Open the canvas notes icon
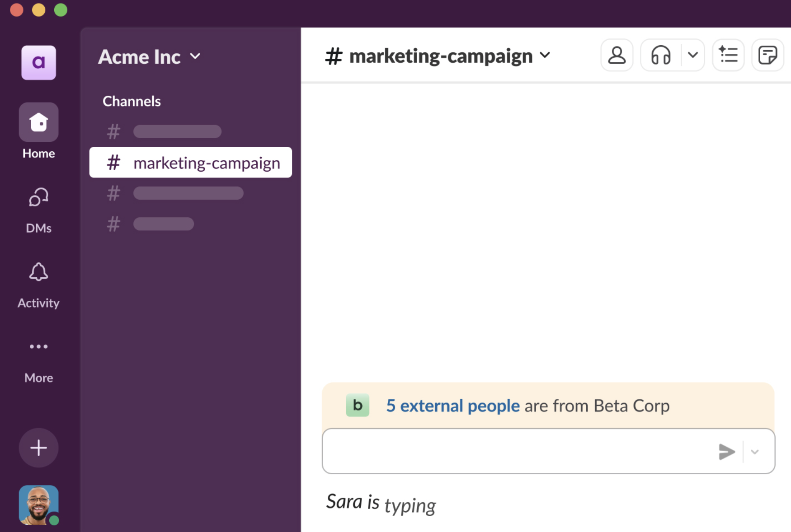Image resolution: width=791 pixels, height=532 pixels. (767, 55)
